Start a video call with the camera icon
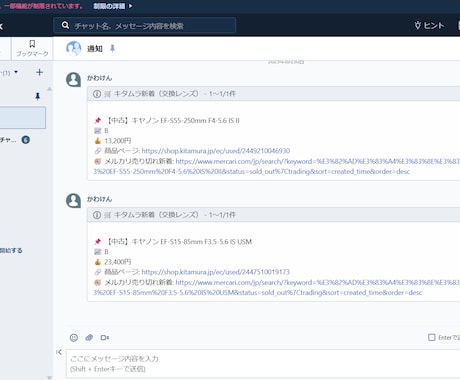Viewport: 460px width, 380px height. click(x=105, y=338)
